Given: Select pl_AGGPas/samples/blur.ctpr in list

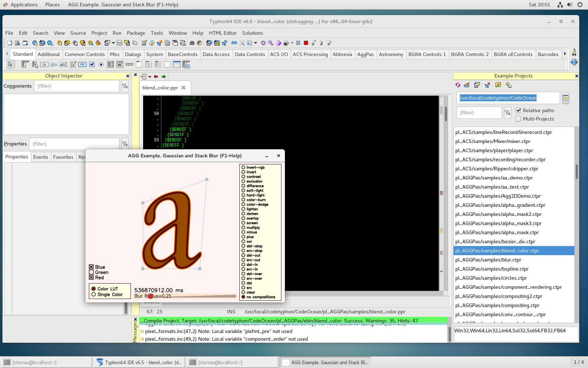Looking at the screenshot, I should (514, 260).
